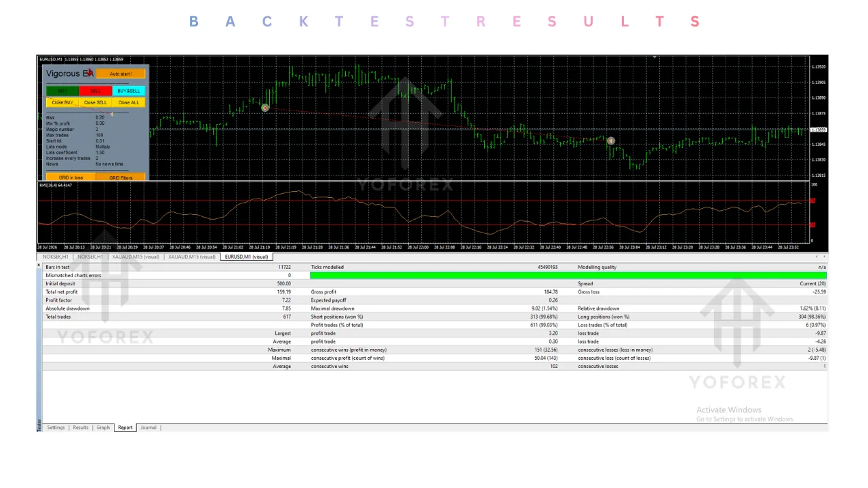This screenshot has height=488, width=868.
Task: Click the Auto start! button
Action: pos(121,74)
